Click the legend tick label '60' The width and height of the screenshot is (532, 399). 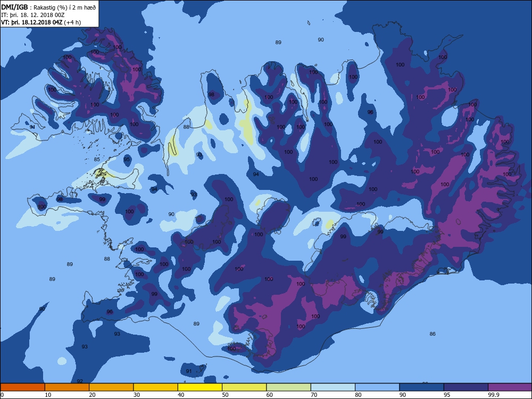tap(270, 395)
